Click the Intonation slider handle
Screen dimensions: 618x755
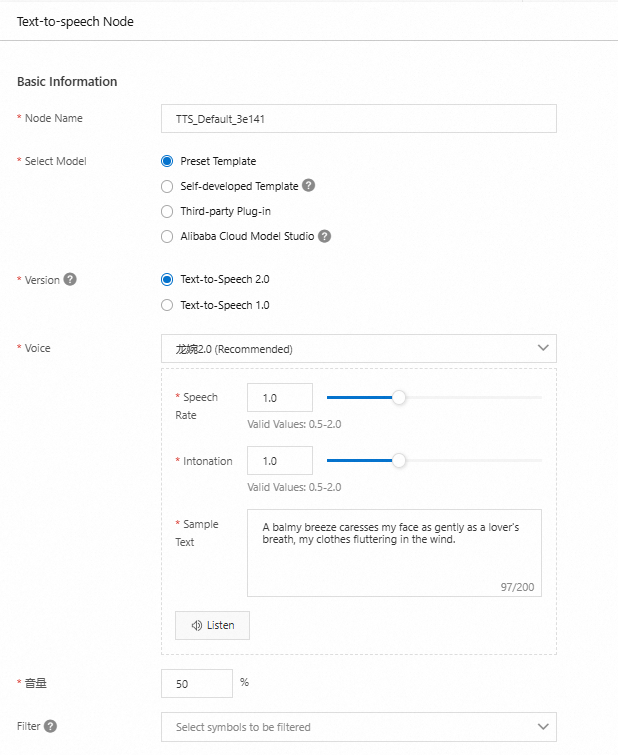pos(399,461)
